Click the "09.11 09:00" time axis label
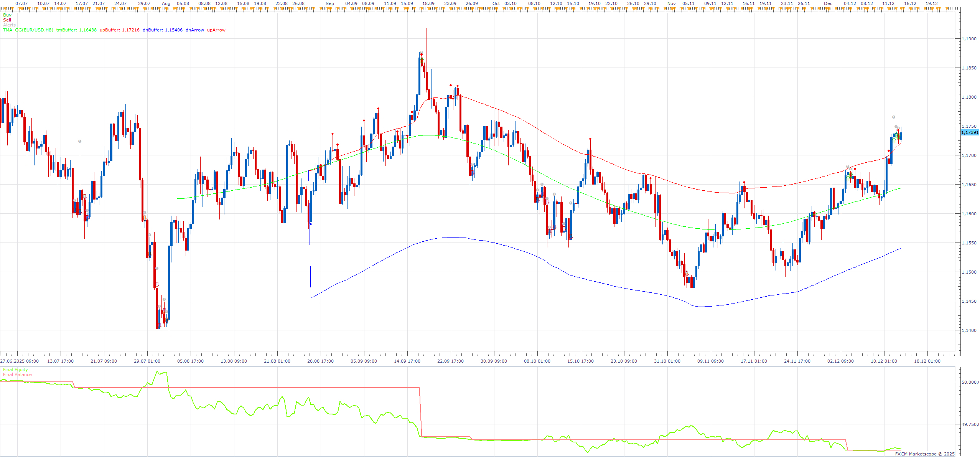980x457 pixels. [x=710, y=361]
